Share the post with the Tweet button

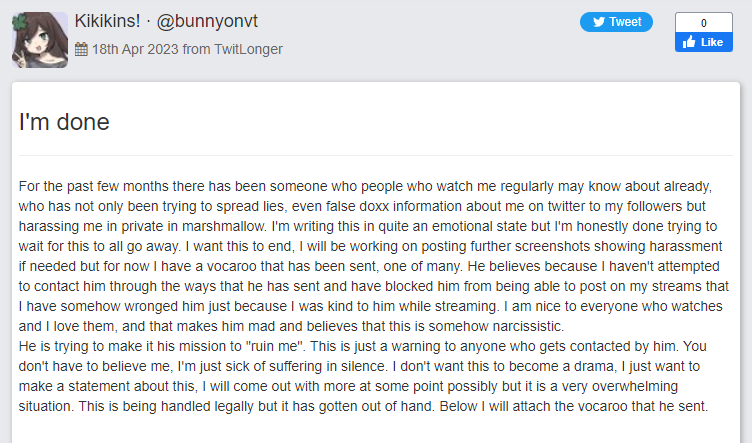[x=616, y=22]
